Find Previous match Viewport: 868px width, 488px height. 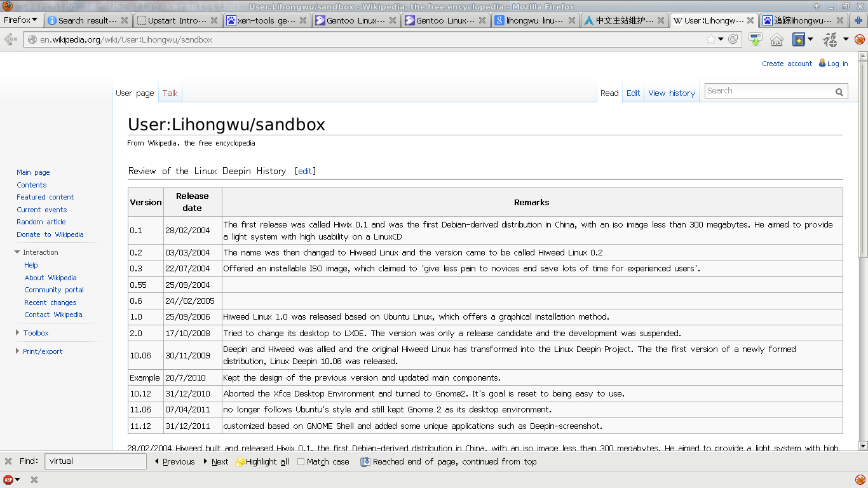[175, 462]
